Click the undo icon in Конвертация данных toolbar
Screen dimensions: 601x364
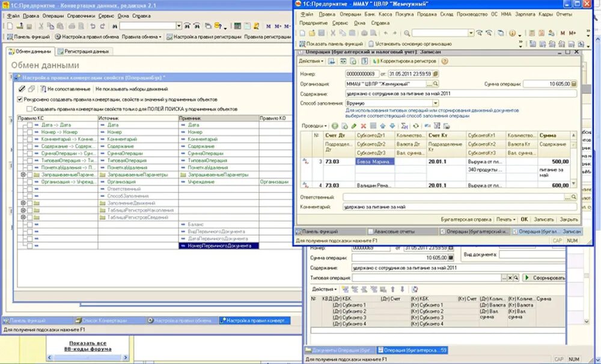(x=93, y=26)
